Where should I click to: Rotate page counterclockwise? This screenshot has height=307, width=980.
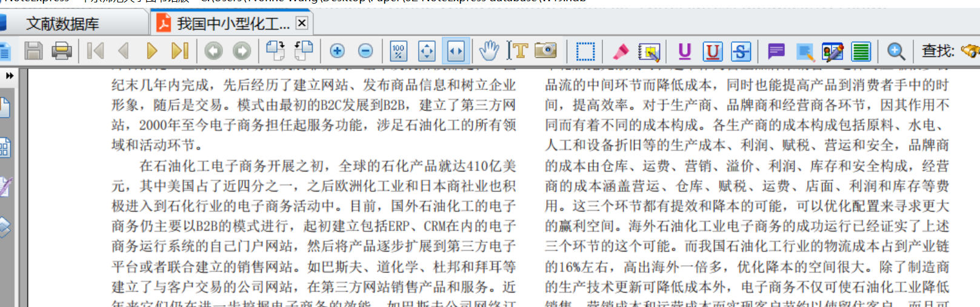click(304, 51)
